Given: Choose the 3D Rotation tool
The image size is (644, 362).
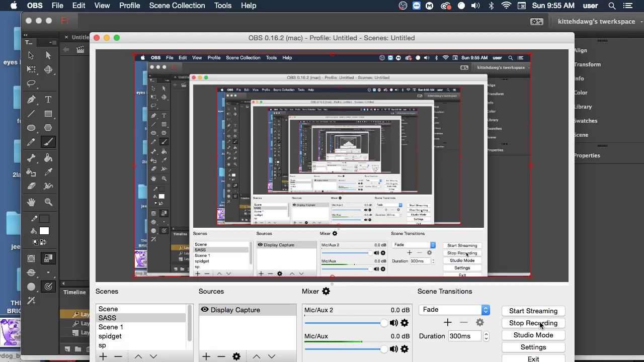Looking at the screenshot, I should click(48, 70).
